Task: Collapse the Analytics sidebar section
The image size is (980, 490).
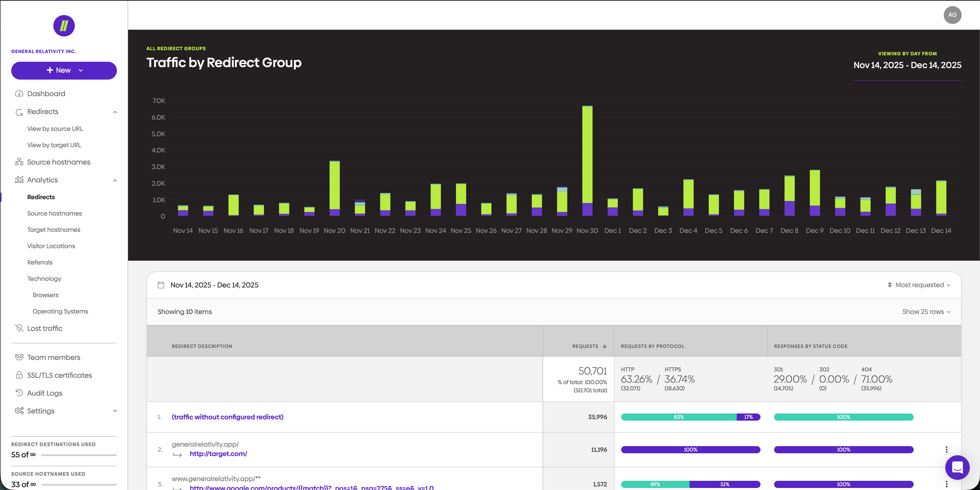Action: click(x=115, y=180)
